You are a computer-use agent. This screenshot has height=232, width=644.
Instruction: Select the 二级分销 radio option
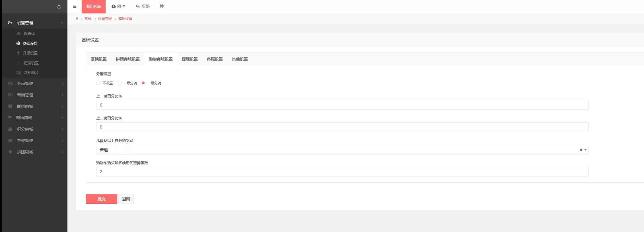click(143, 83)
